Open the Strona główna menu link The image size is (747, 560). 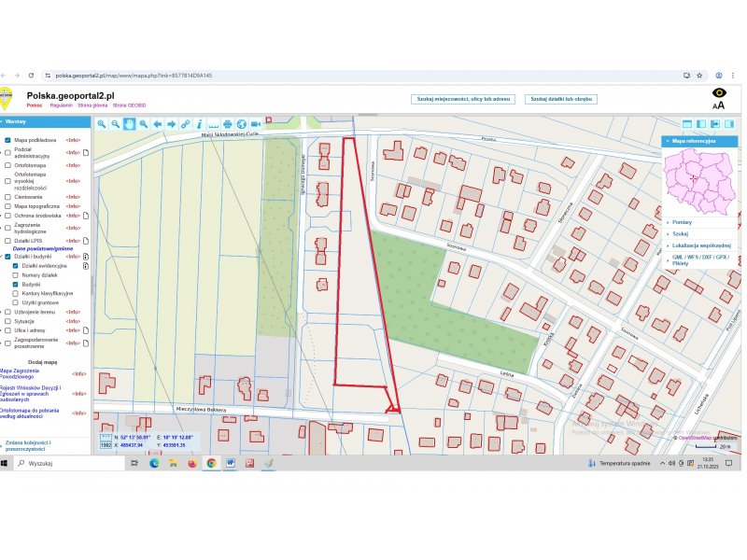tap(92, 105)
